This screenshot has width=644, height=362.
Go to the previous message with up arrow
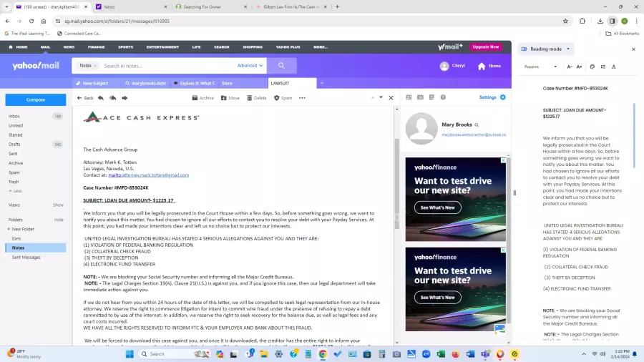pyautogui.click(x=373, y=98)
